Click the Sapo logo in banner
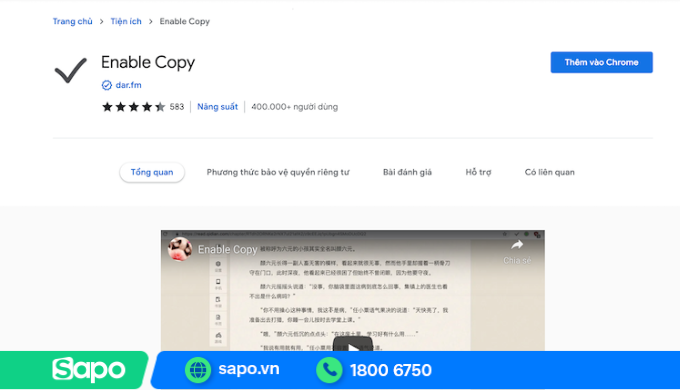Image resolution: width=680 pixels, height=390 pixels. tap(89, 370)
